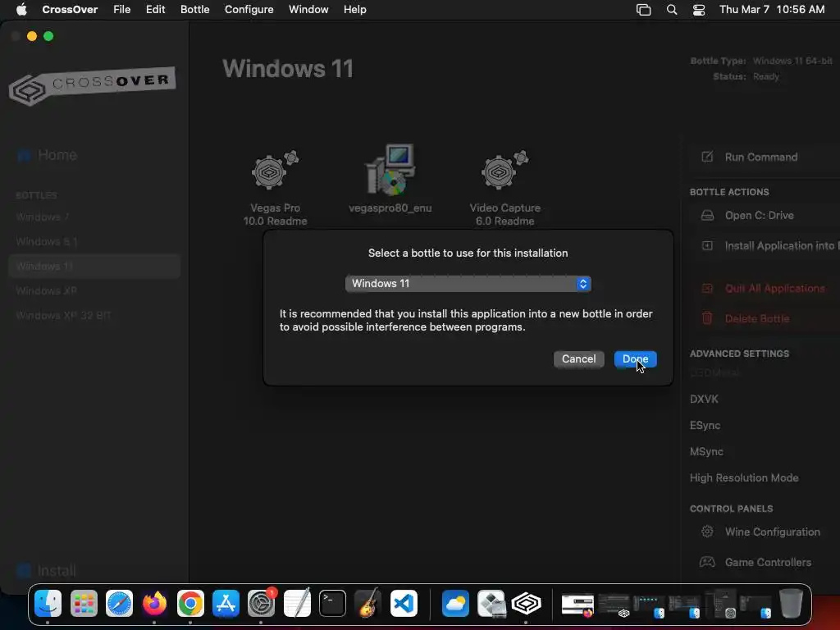The width and height of the screenshot is (840, 630).
Task: Click the ESync advanced setting
Action: point(705,426)
